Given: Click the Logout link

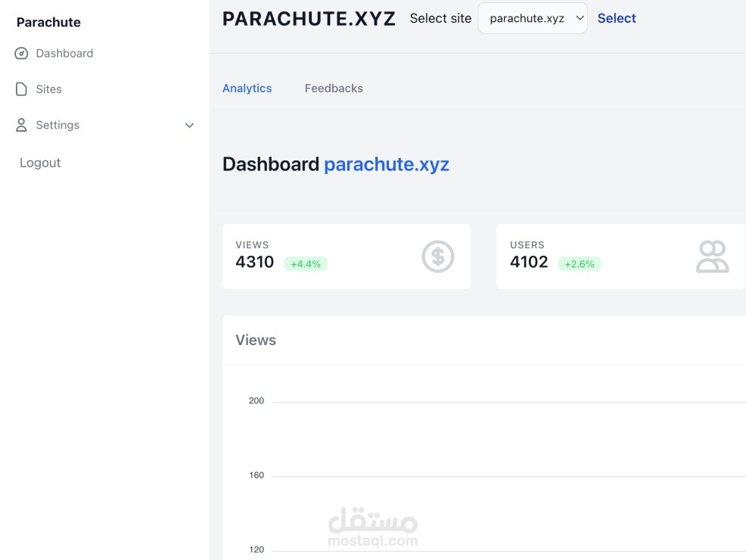Looking at the screenshot, I should click(40, 163).
